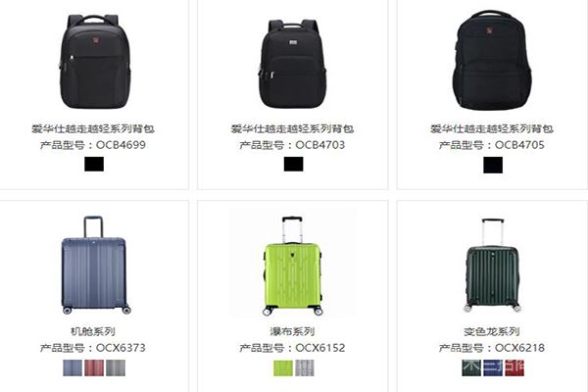Open the 变色龙系列 product title link
Screen dimensions: 588x392
[x=492, y=331]
